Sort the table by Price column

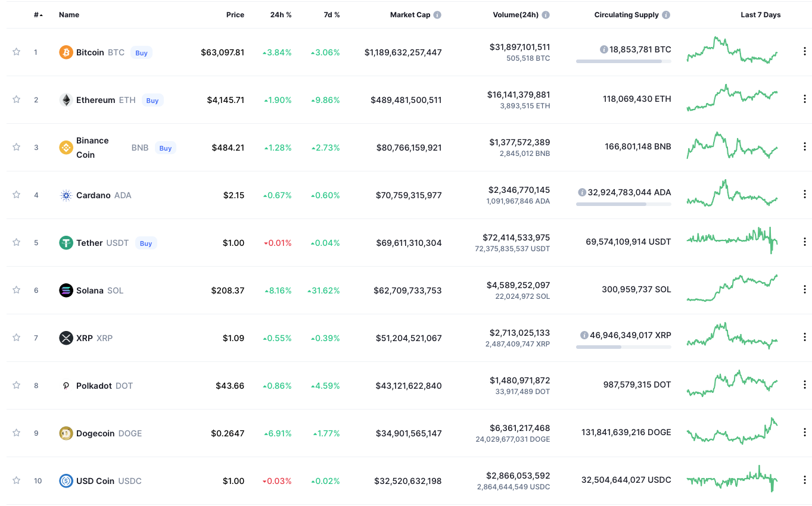pos(235,15)
